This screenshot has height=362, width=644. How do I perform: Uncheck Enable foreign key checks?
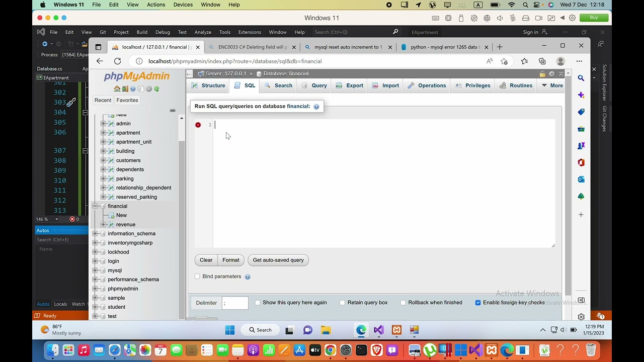[478, 303]
